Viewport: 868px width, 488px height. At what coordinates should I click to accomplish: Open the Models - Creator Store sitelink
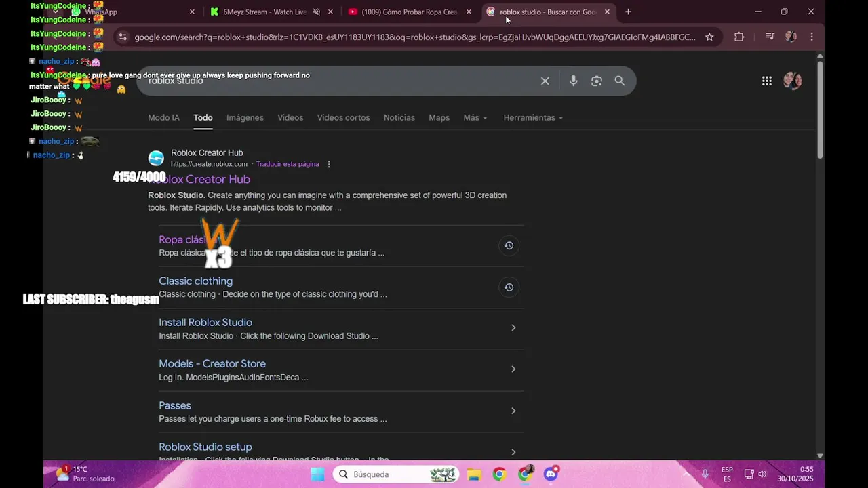coord(212,364)
